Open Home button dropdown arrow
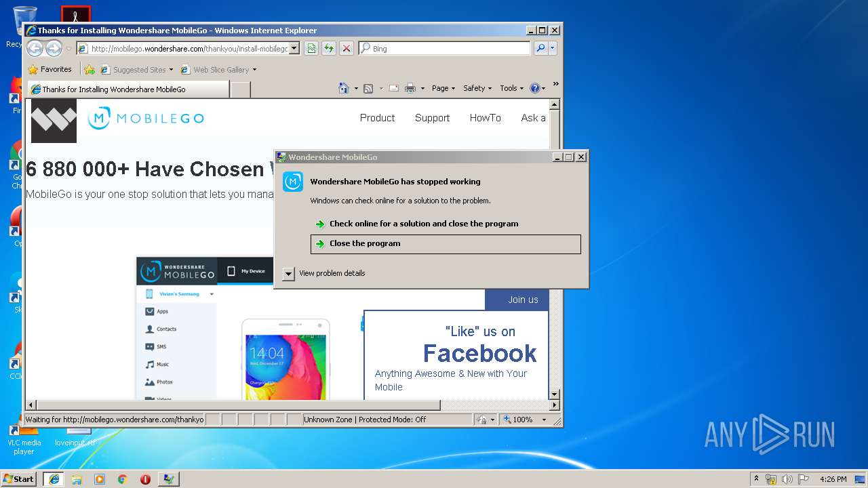Viewport: 868px width, 488px height. (355, 89)
